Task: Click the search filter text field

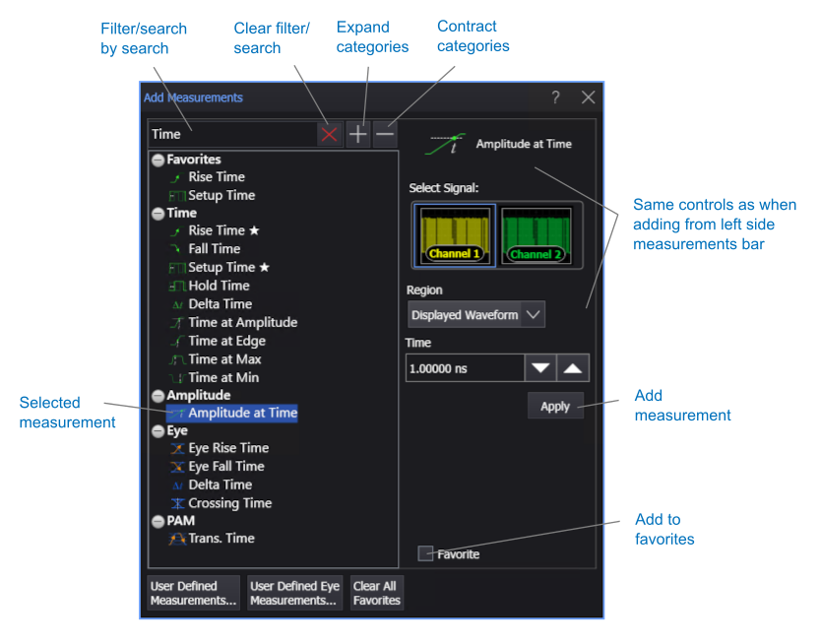Action: (231, 134)
